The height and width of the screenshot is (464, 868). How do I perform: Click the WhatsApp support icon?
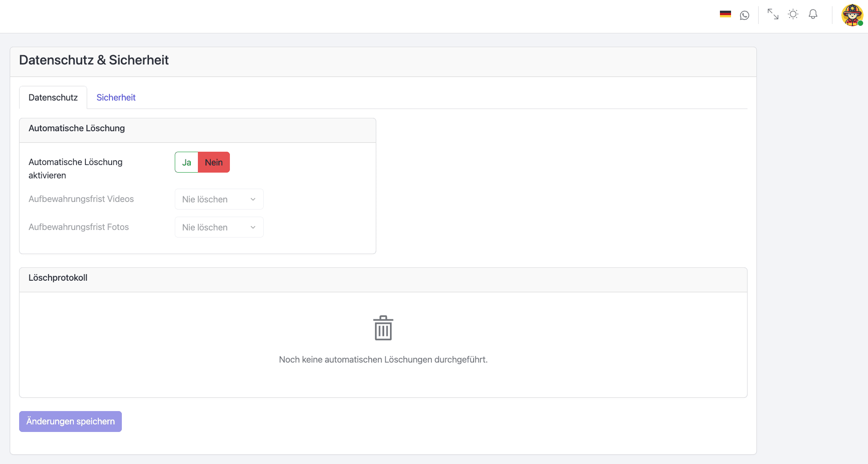click(x=744, y=15)
